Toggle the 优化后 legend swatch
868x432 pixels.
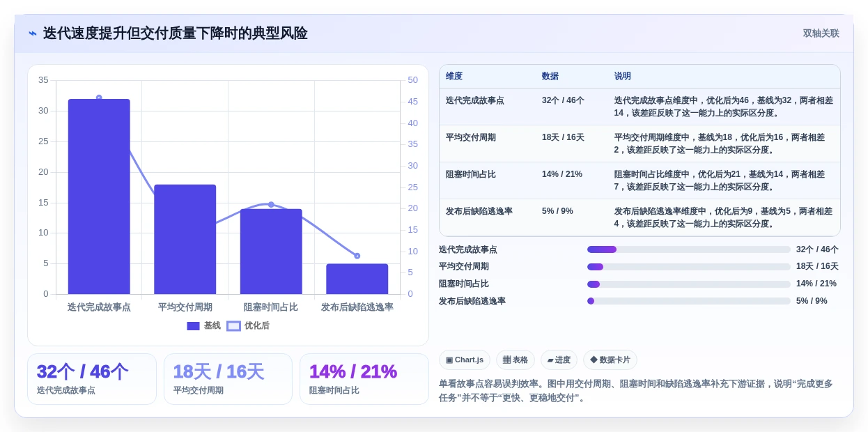tap(233, 326)
